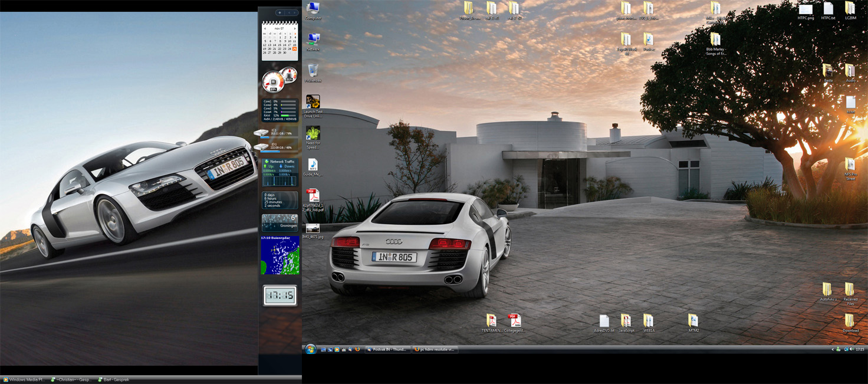This screenshot has width=868, height=384.
Task: Open the Network desktop icon
Action: point(313,42)
